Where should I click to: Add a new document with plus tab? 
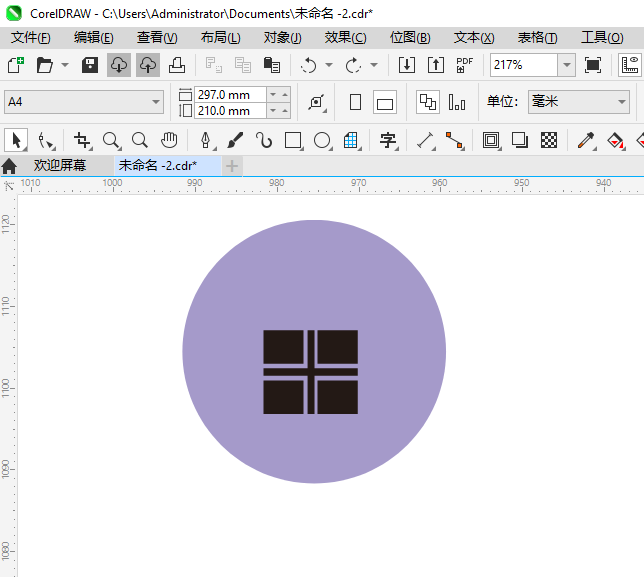click(x=232, y=166)
